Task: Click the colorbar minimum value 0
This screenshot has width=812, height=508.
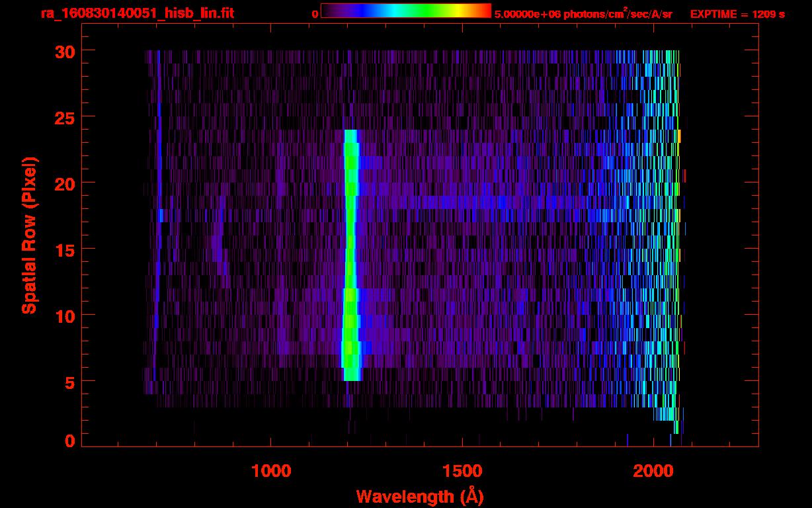Action: 315,14
